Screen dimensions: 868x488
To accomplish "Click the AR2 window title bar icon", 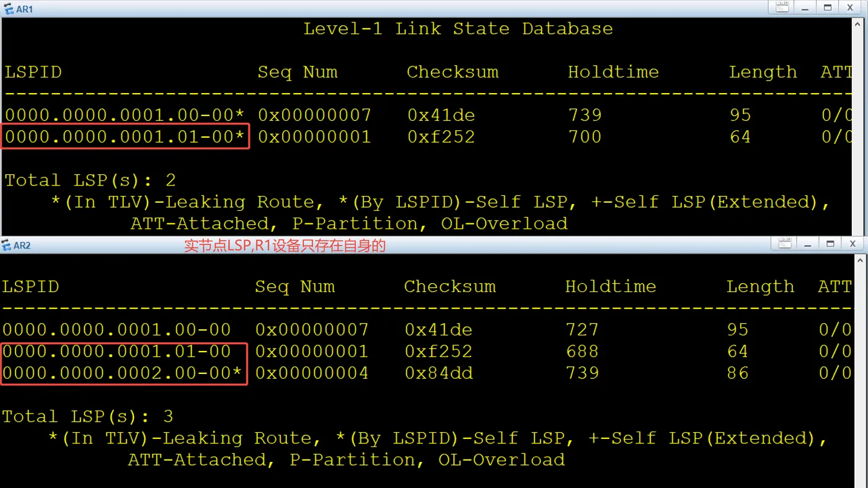I will [6, 246].
